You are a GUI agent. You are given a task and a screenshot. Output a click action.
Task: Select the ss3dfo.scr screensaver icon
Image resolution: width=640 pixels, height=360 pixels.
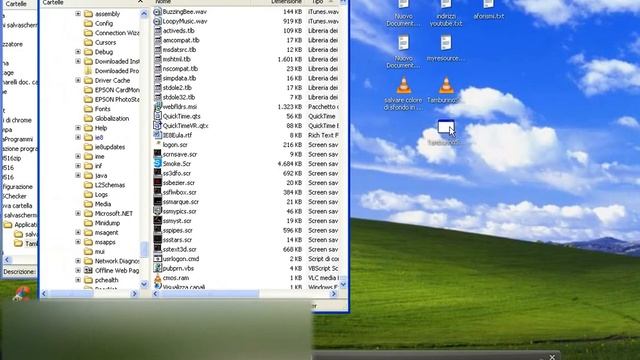click(x=158, y=173)
